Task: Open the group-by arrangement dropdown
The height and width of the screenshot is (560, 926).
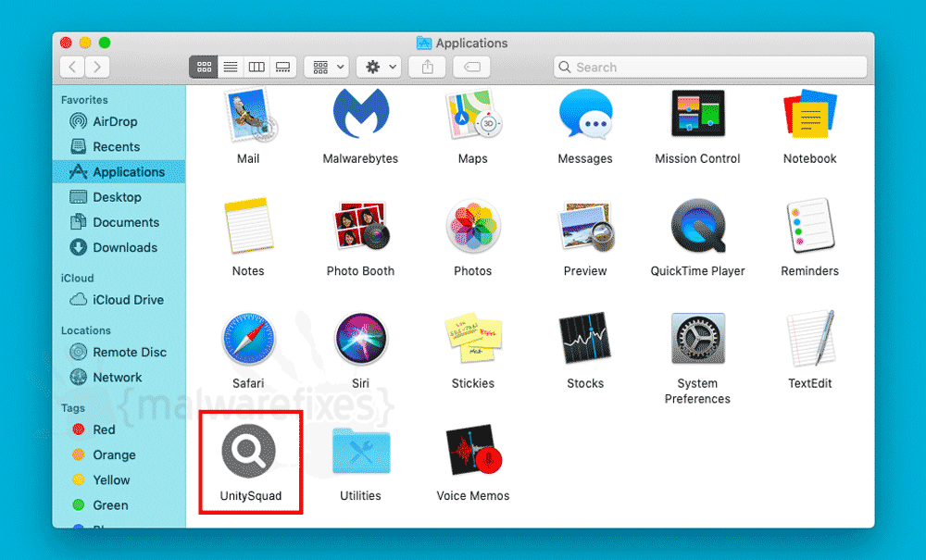Action: pyautogui.click(x=327, y=68)
